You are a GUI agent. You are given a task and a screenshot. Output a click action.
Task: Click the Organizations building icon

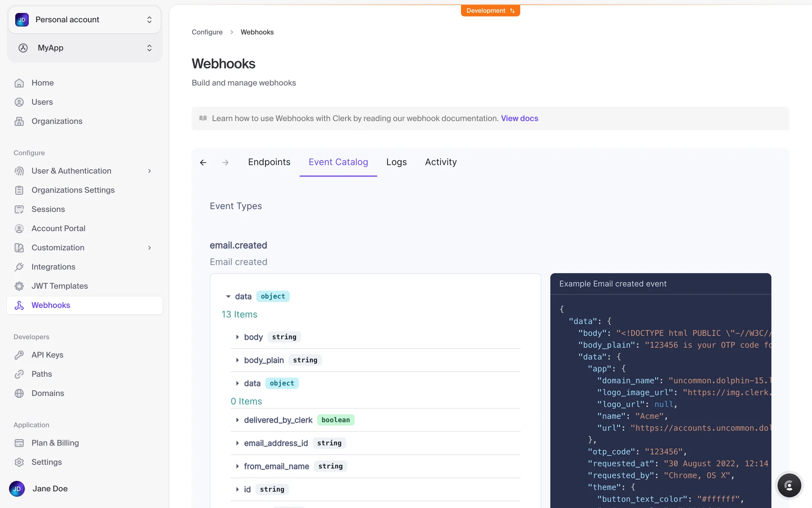[19, 121]
